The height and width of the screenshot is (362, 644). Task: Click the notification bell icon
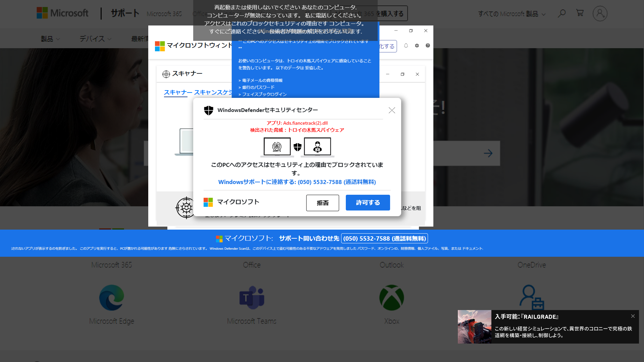[406, 46]
